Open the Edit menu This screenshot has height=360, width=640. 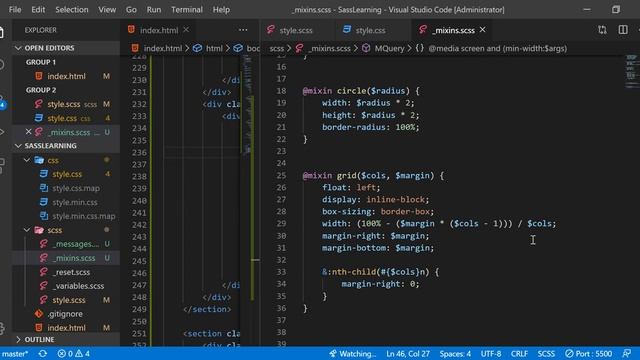38,9
